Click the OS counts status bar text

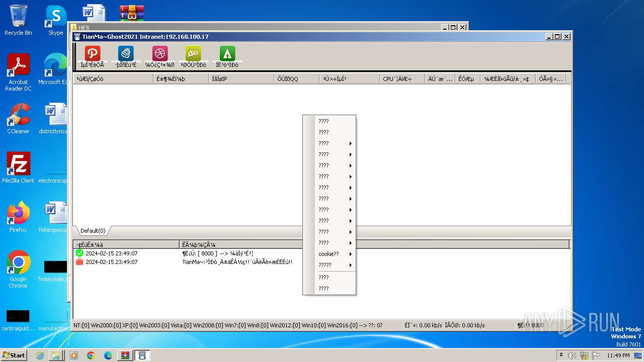coord(228,325)
